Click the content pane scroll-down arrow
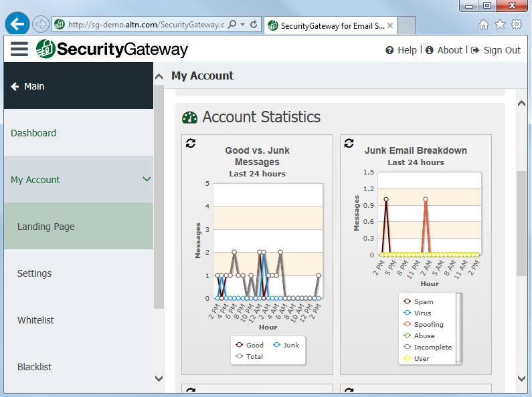 click(521, 378)
